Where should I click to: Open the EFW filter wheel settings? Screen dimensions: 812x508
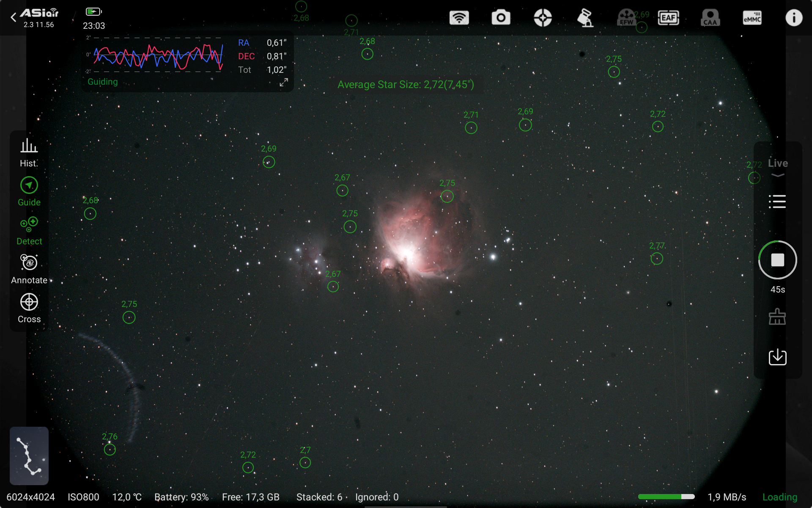626,18
